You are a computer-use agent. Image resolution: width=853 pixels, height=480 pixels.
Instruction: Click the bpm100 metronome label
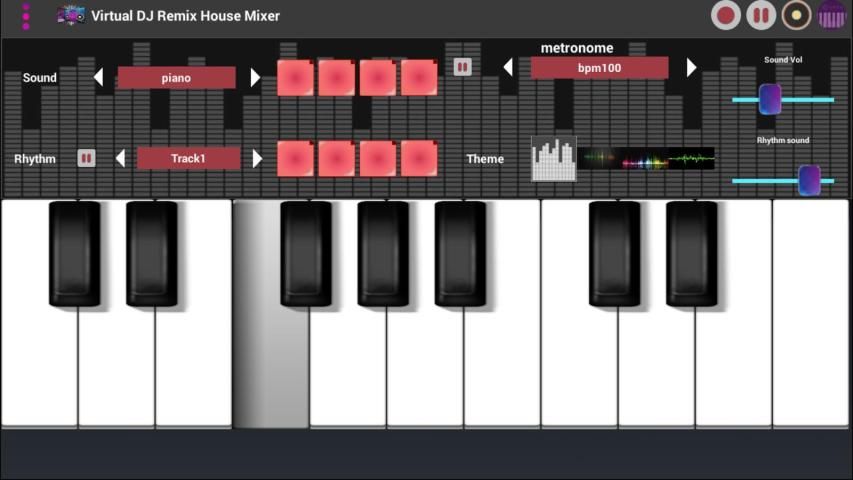point(599,67)
